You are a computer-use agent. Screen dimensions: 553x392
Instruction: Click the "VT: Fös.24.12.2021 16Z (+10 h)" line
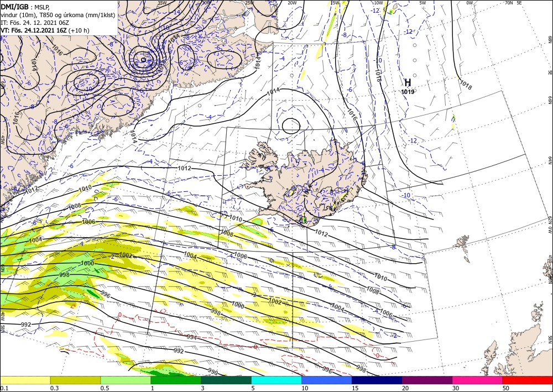tap(45, 30)
